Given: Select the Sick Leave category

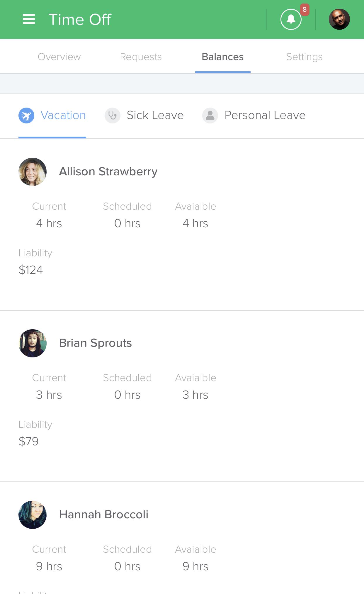Looking at the screenshot, I should click(x=155, y=115).
